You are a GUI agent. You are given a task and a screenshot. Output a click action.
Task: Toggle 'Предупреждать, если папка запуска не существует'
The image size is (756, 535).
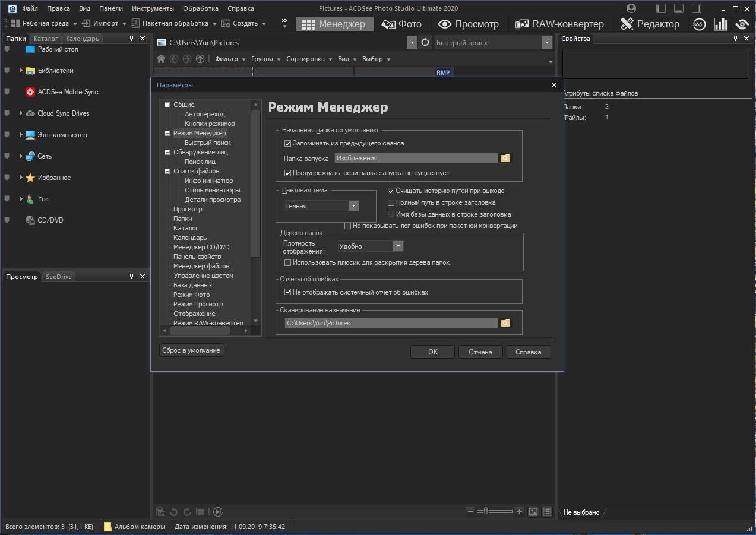click(x=287, y=173)
